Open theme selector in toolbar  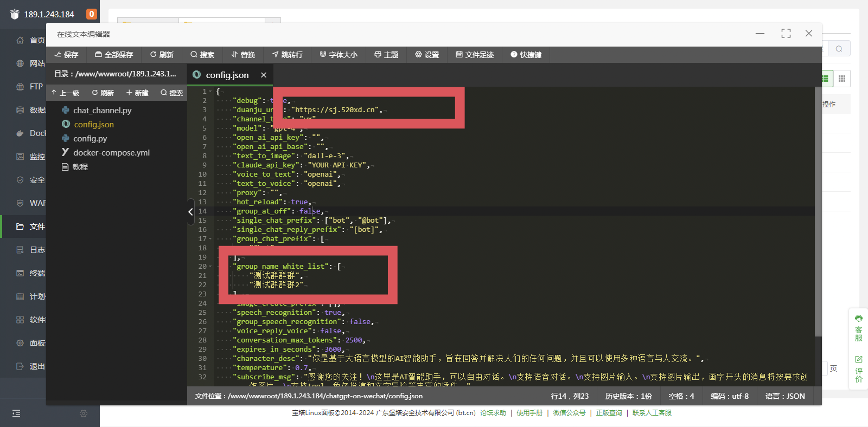coord(386,55)
